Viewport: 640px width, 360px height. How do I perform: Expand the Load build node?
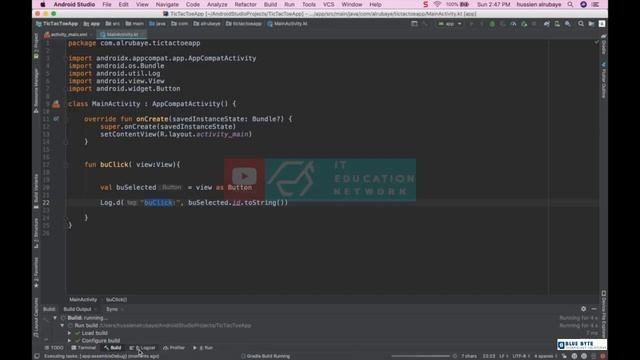click(69, 333)
